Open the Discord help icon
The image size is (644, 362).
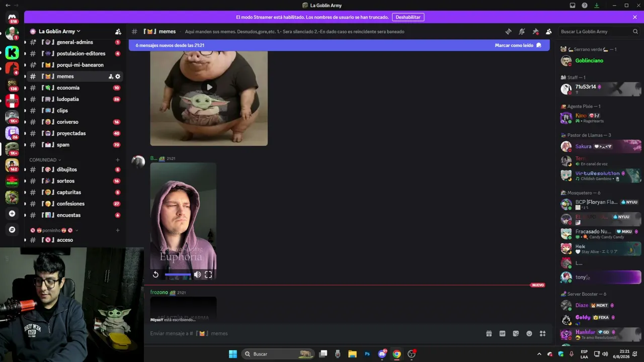point(585,6)
